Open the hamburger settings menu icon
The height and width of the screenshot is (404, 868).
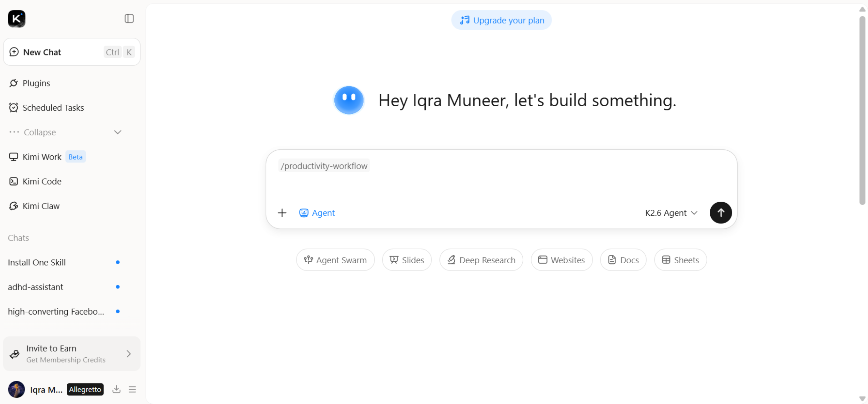point(132,390)
